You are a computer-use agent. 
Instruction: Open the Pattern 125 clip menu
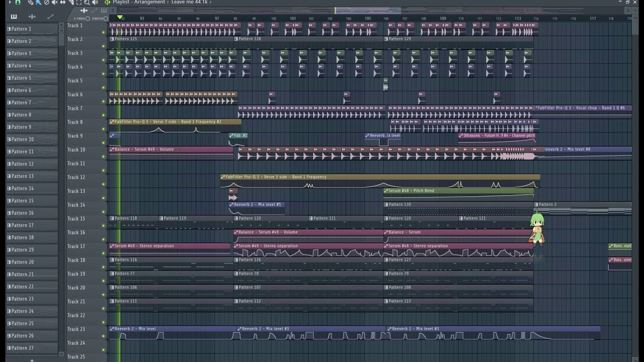(x=112, y=39)
